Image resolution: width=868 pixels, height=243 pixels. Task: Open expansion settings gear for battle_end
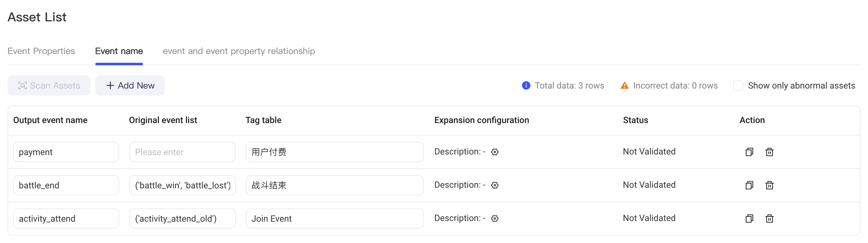pos(495,185)
